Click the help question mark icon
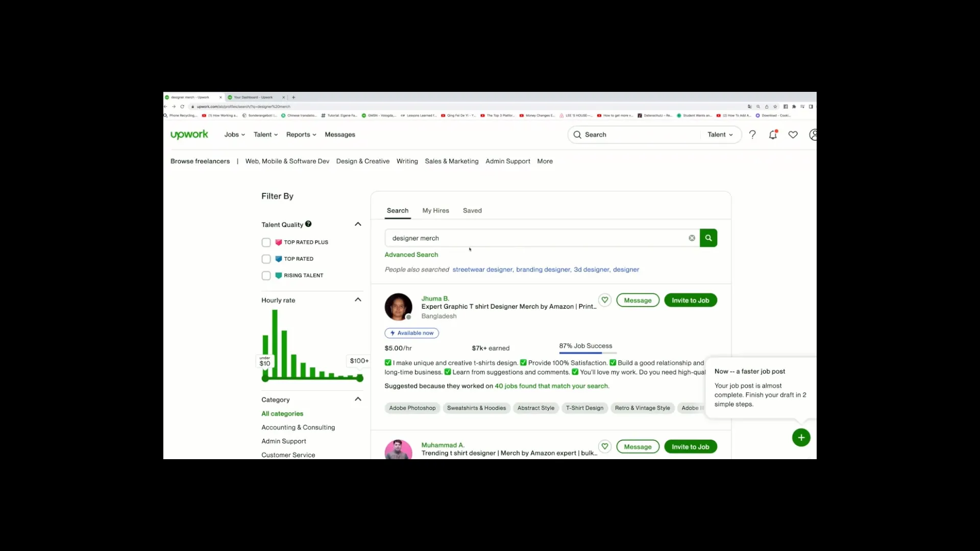Image resolution: width=980 pixels, height=551 pixels. click(752, 134)
